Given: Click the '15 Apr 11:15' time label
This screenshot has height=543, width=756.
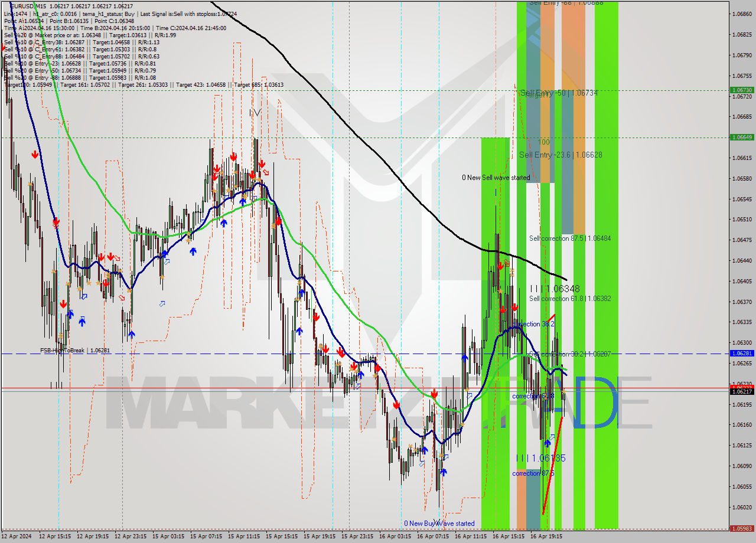Looking at the screenshot, I should (244, 537).
